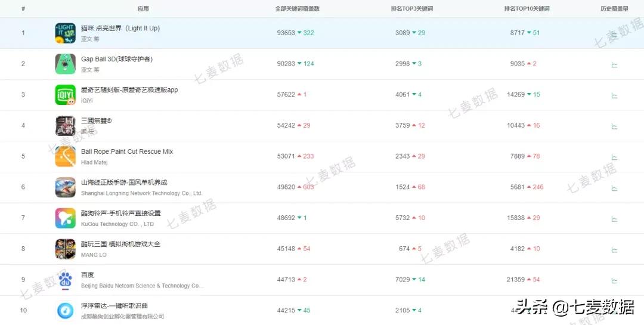Open the iQIYI green app icon

pos(66,95)
